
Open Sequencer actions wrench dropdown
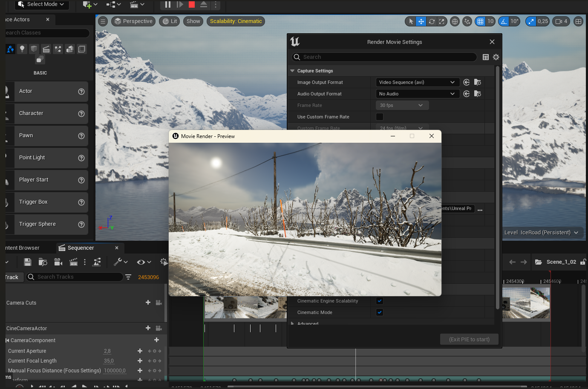coord(121,262)
